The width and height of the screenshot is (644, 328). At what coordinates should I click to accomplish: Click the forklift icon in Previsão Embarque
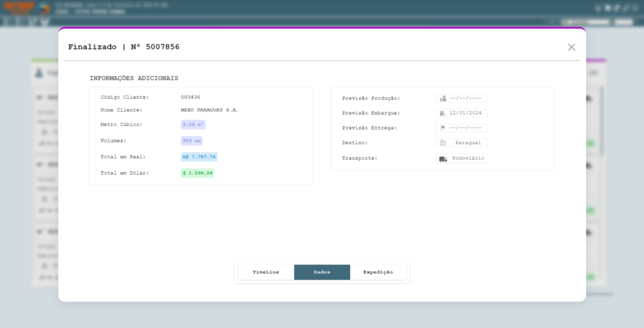[443, 113]
